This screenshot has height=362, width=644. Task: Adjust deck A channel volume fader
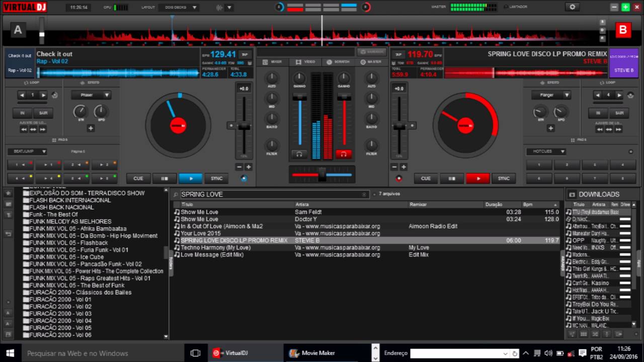(300, 120)
